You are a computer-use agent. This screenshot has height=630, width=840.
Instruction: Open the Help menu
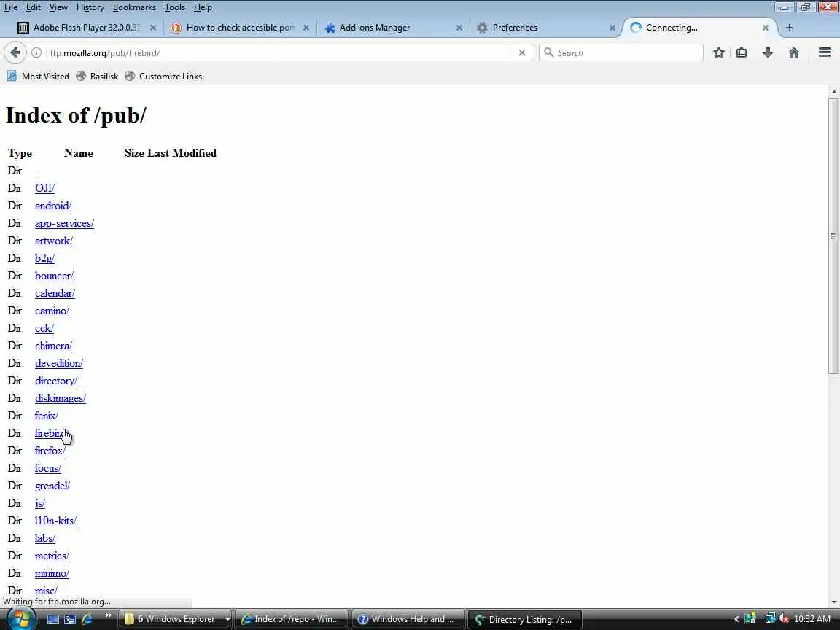203,7
